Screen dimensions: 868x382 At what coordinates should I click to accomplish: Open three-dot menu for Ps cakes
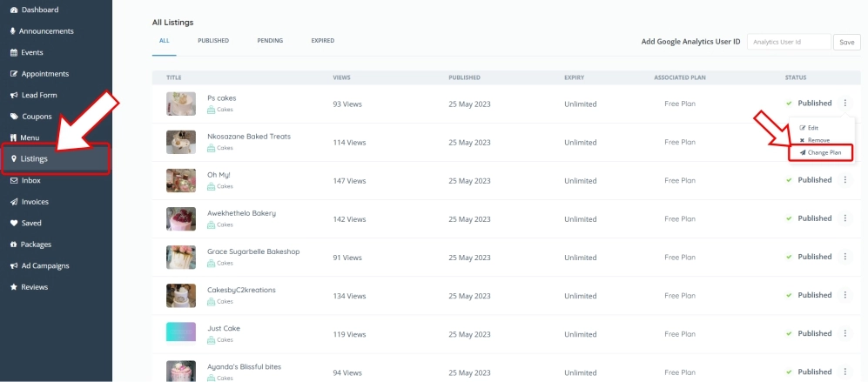[844, 104]
